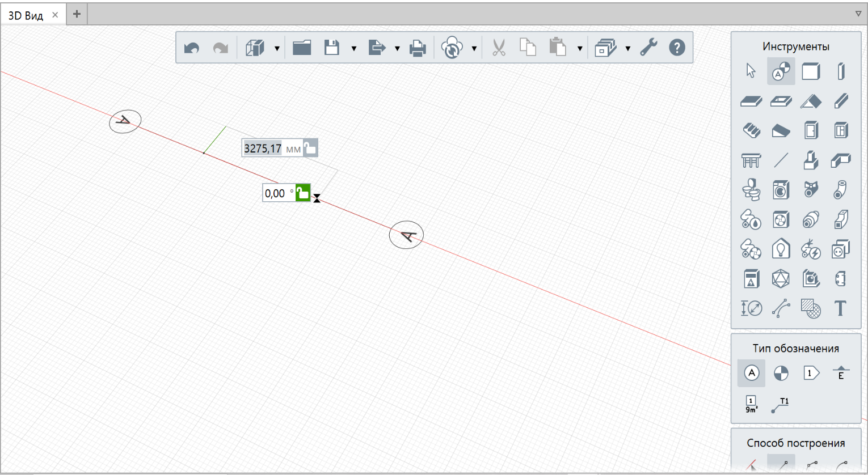Select the isolated foundation tool
Screen dimensions: 868x475
(x=811, y=160)
